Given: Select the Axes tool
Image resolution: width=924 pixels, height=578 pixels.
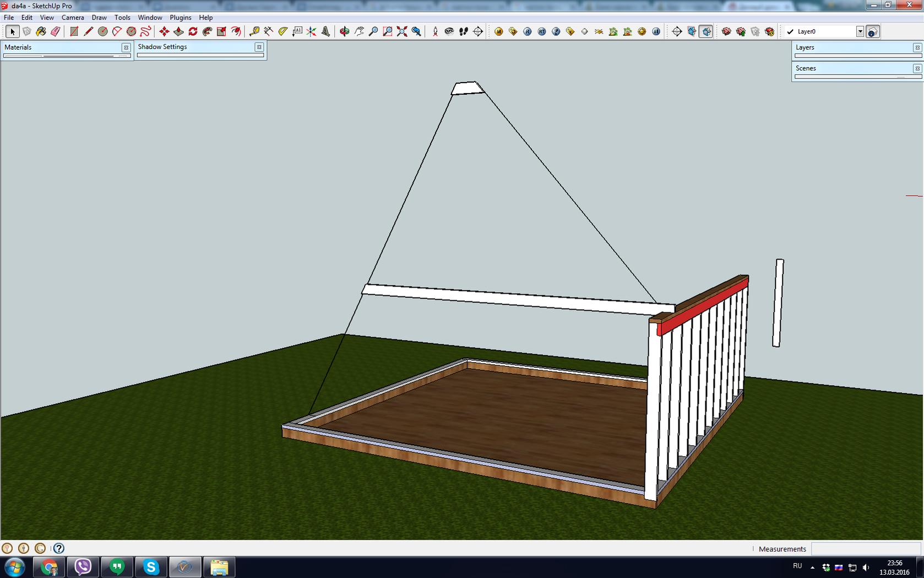Looking at the screenshot, I should coord(312,31).
